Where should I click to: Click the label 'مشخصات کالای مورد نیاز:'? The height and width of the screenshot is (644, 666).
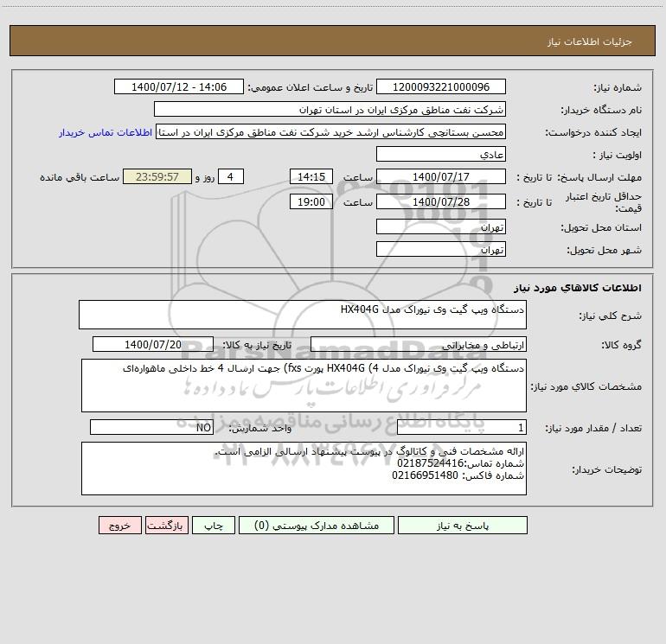coord(586,386)
